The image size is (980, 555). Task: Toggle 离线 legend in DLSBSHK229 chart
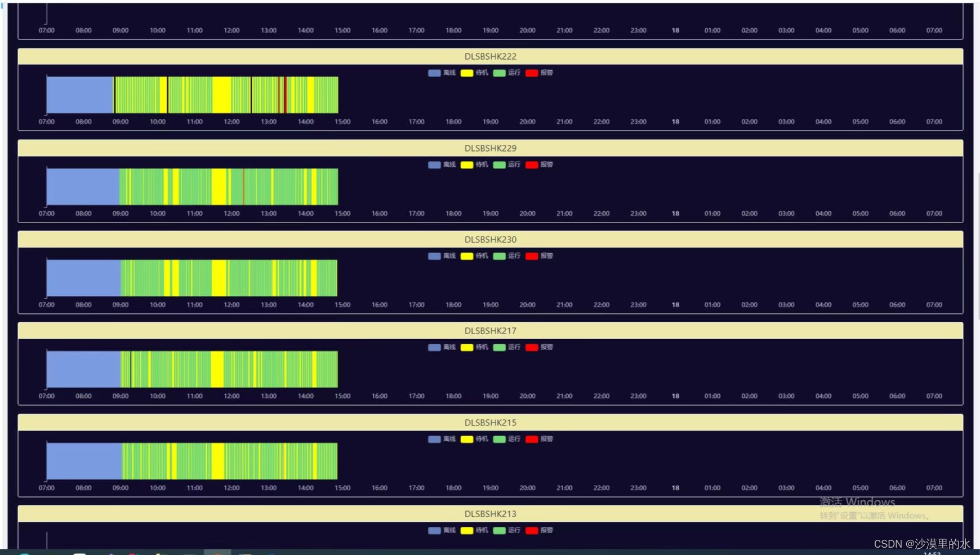(442, 165)
